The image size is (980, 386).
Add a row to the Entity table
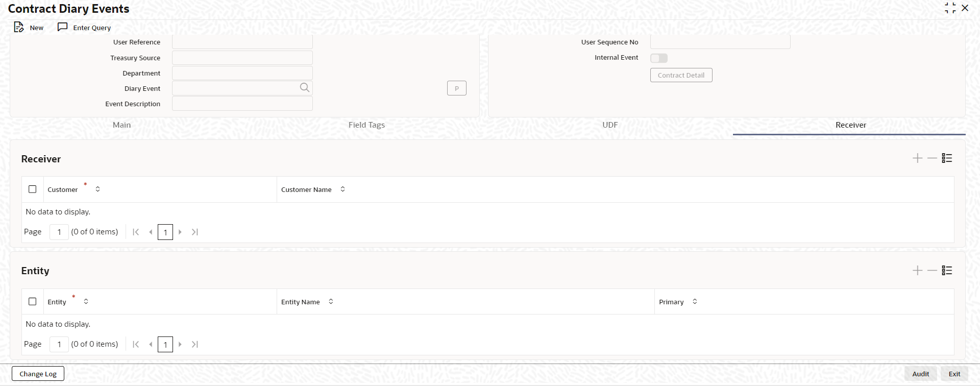click(917, 271)
